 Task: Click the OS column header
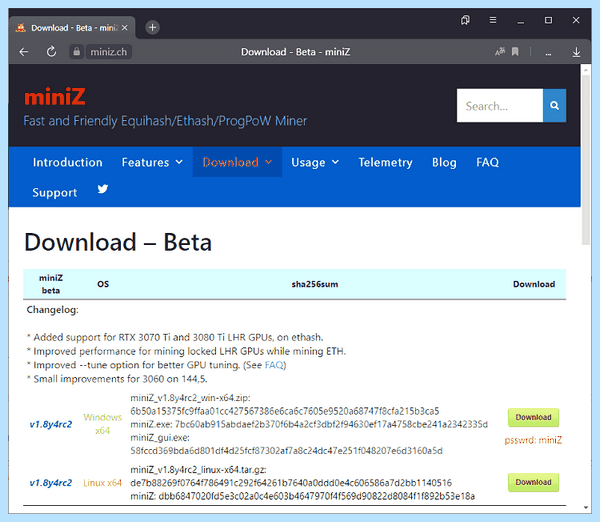pyautogui.click(x=103, y=284)
